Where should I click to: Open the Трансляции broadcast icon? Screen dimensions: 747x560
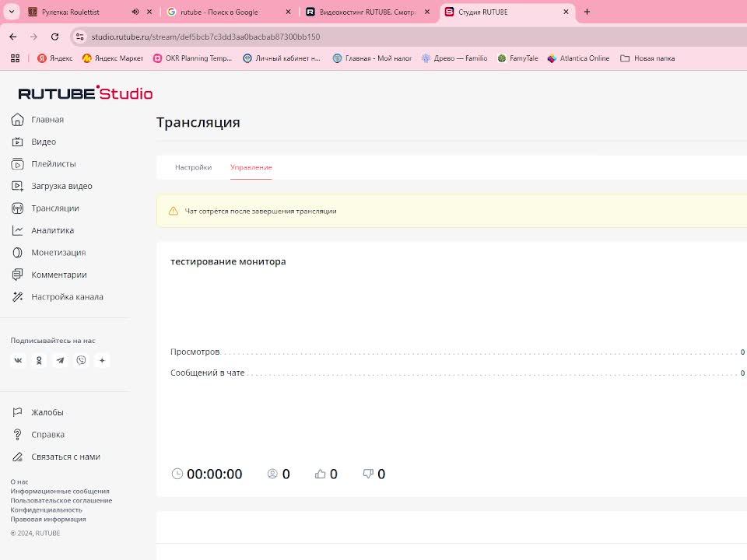(17, 208)
